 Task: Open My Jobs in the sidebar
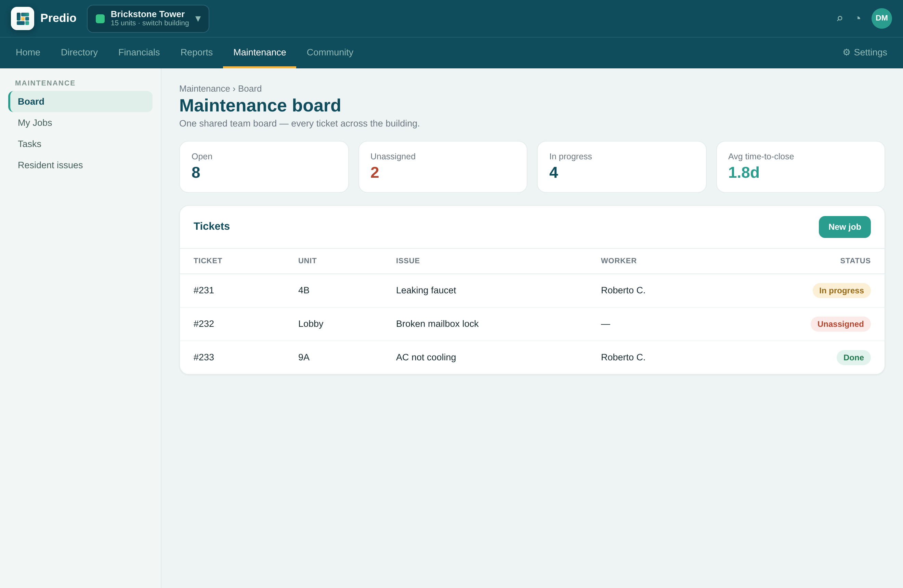80,123
